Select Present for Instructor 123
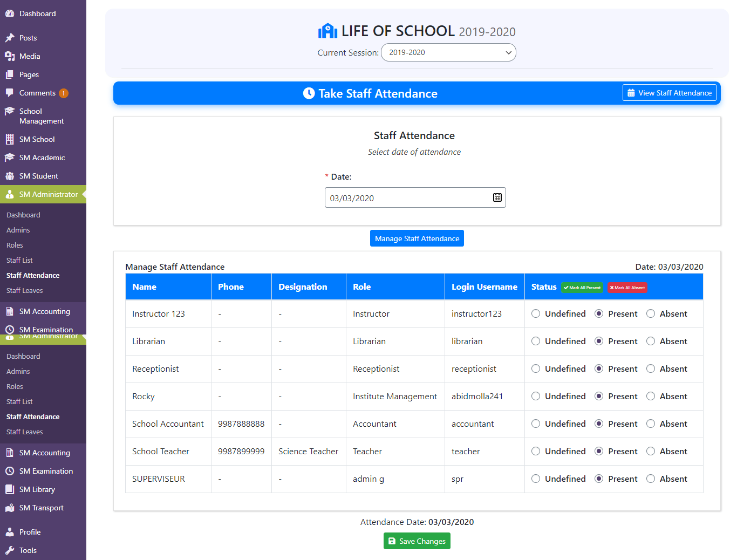Image resolution: width=737 pixels, height=560 pixels. (599, 313)
